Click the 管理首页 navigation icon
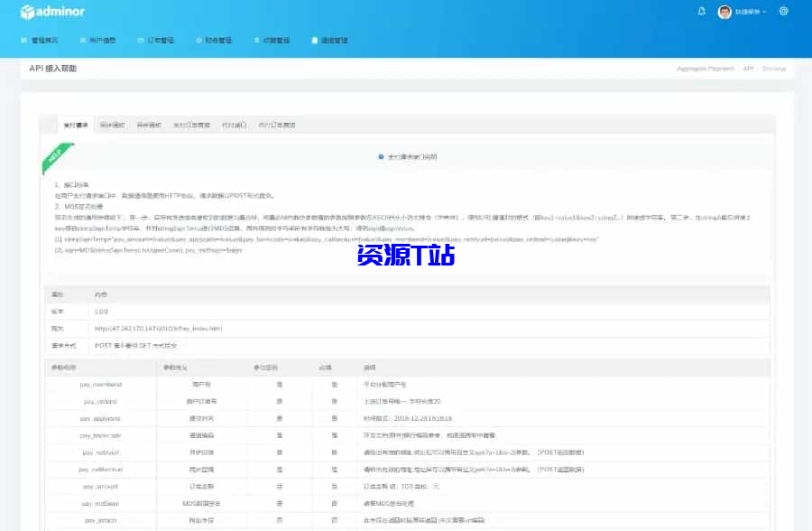Image resolution: width=812 pixels, height=531 pixels. pyautogui.click(x=23, y=40)
